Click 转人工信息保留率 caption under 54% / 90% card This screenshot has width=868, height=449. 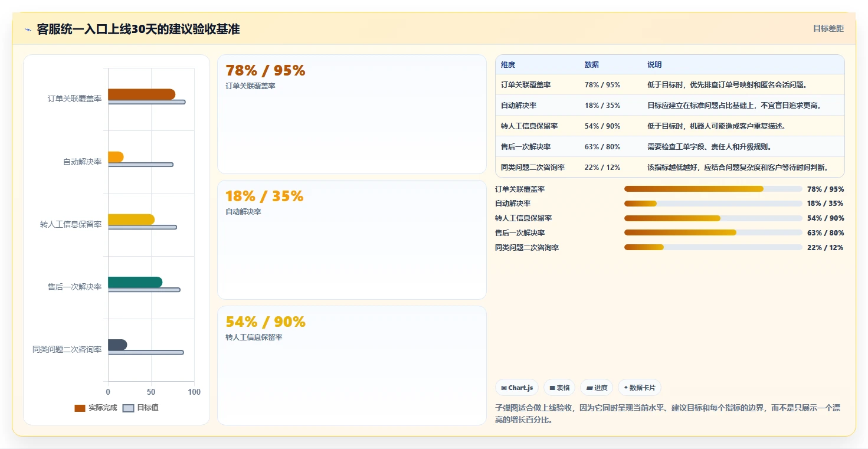(254, 337)
